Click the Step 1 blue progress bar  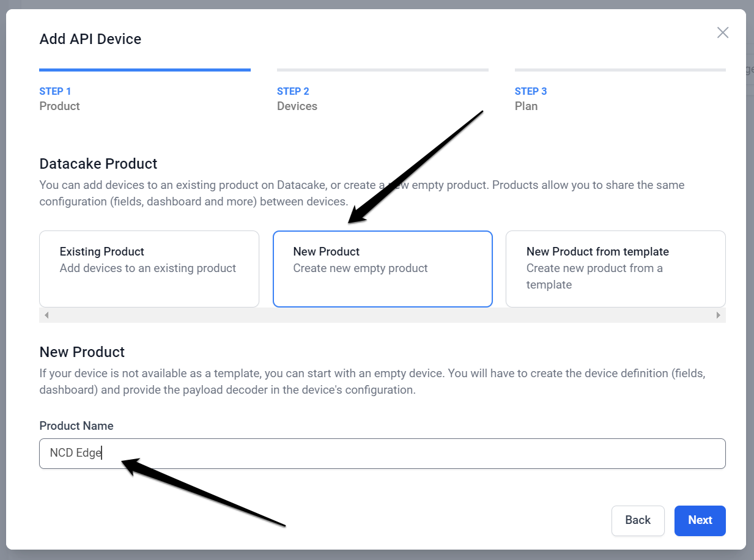click(145, 70)
